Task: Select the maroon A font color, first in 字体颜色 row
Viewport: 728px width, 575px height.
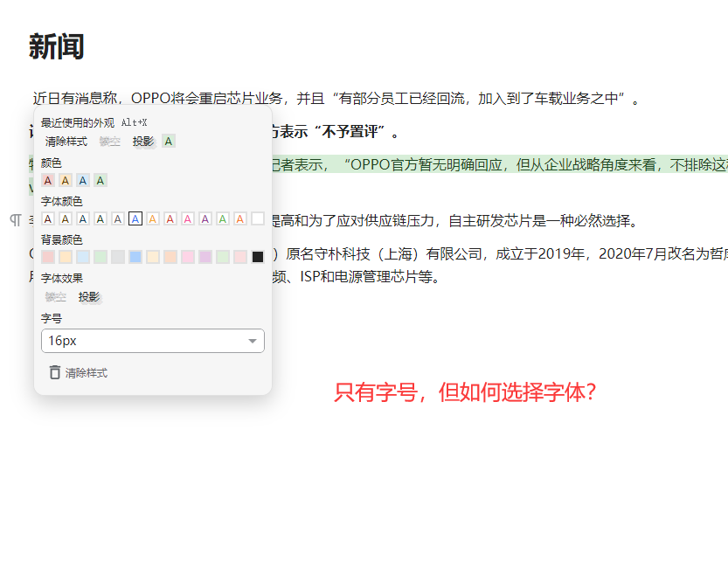Action: pyautogui.click(x=48, y=218)
